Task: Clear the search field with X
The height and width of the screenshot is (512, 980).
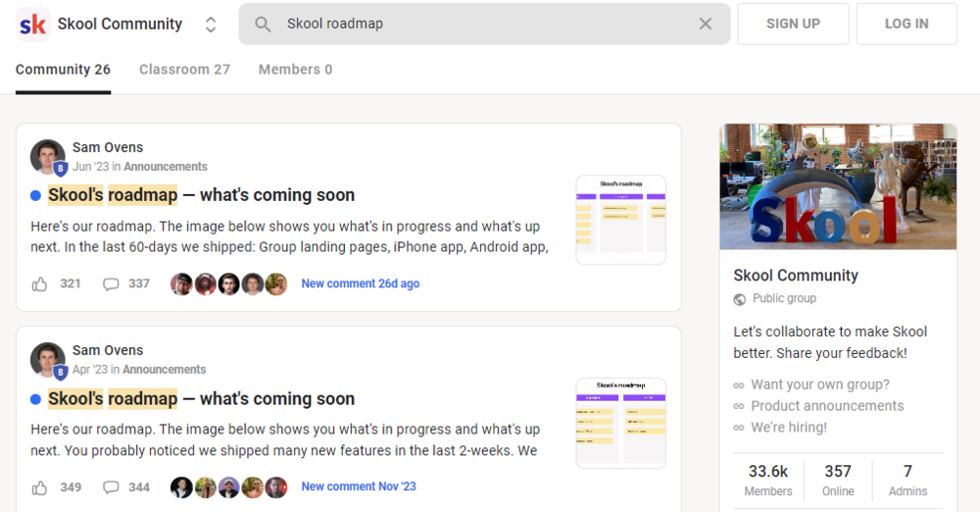Action: (706, 24)
